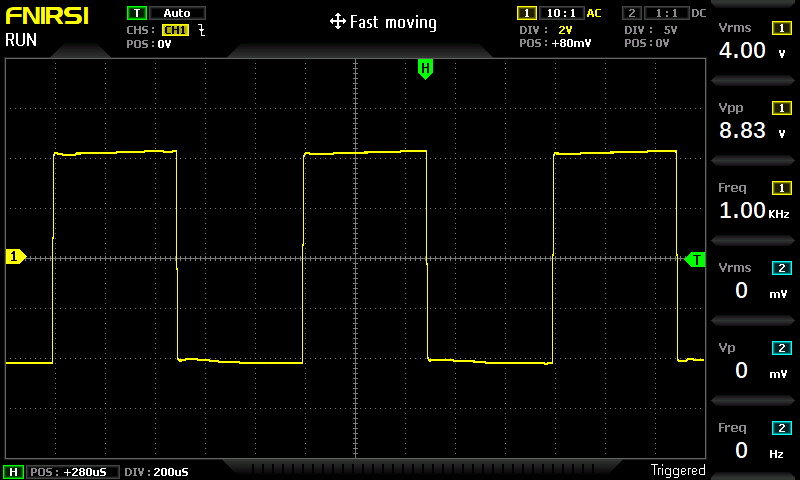Click the green H horizontal position marker
The image size is (800, 480).
coord(425,69)
